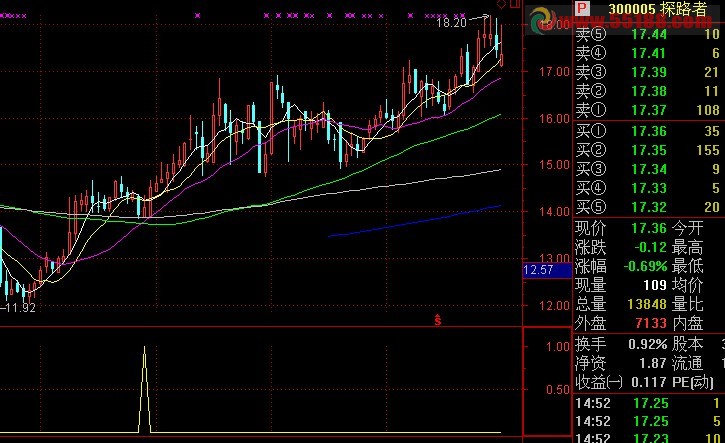Screen dimensions: 725x443
Task: Click the 11.92 low price label
Action: tap(20, 308)
